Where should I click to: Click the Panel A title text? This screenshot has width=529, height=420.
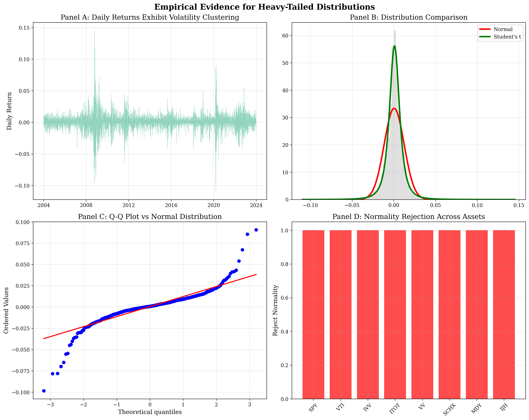point(150,17)
